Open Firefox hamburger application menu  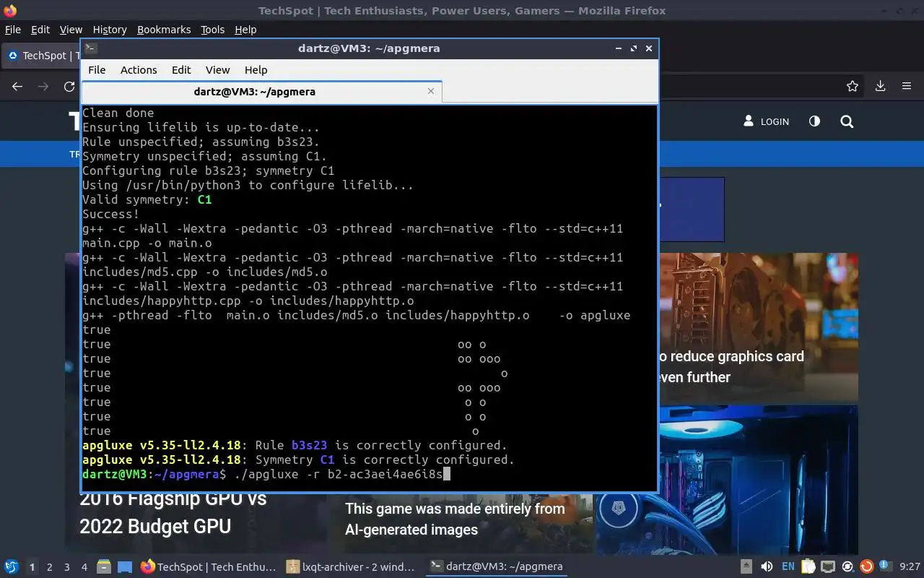pyautogui.click(x=907, y=86)
